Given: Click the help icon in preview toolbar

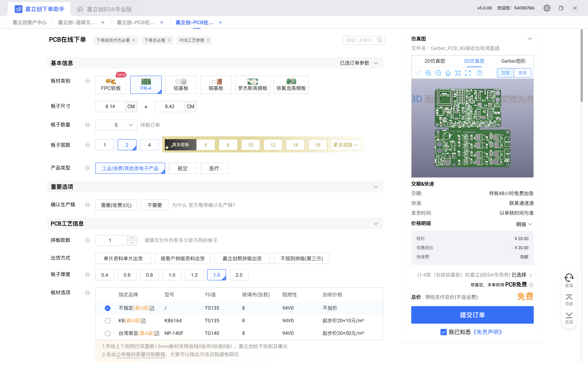Looking at the screenshot, I should click(479, 73).
